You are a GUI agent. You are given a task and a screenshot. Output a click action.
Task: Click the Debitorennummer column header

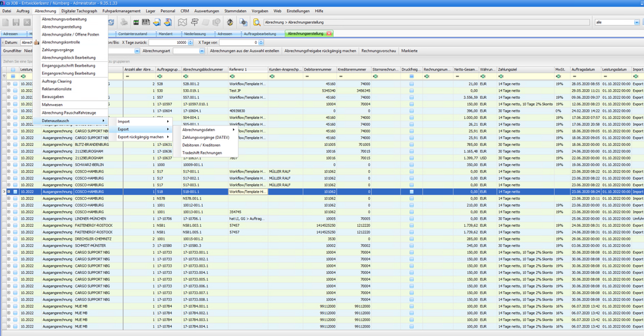(x=320, y=70)
